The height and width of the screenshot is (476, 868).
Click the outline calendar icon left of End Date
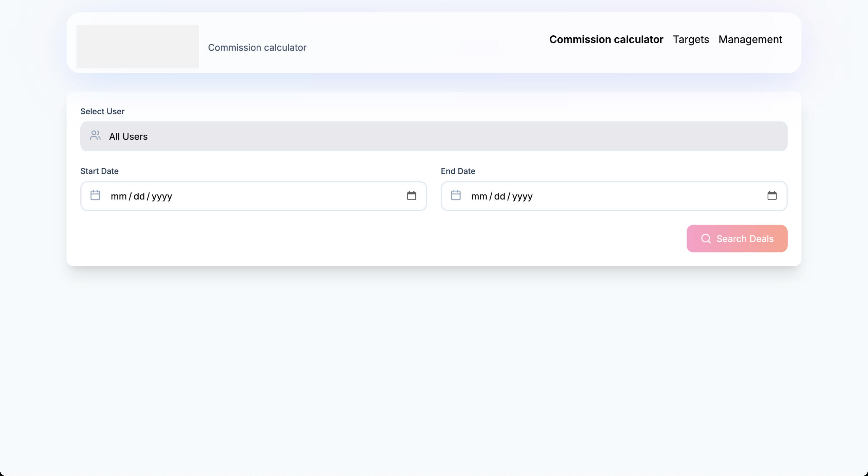click(456, 195)
